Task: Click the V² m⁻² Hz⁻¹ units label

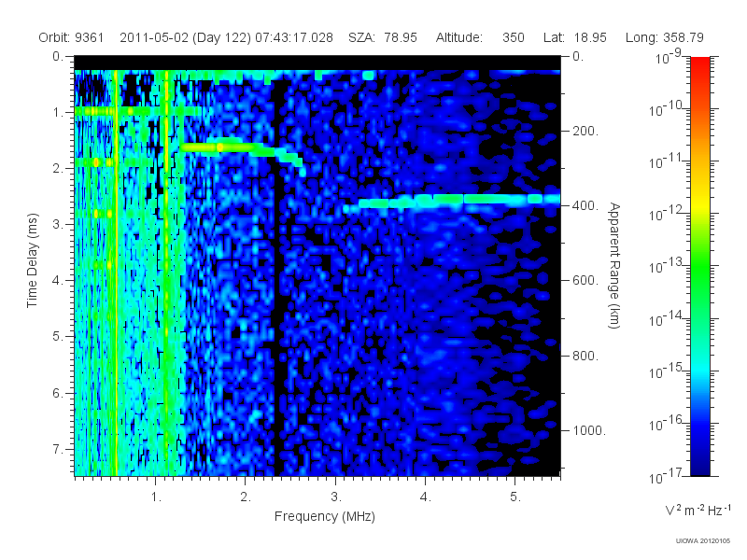Action: pyautogui.click(x=698, y=510)
